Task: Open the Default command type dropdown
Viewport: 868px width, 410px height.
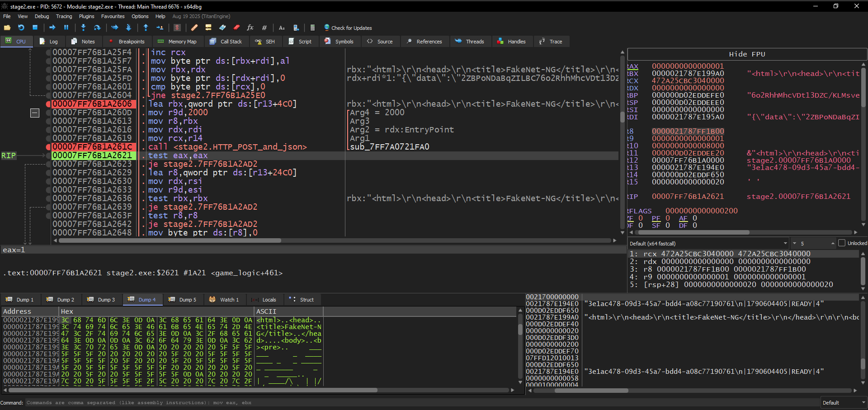Action: (844, 402)
